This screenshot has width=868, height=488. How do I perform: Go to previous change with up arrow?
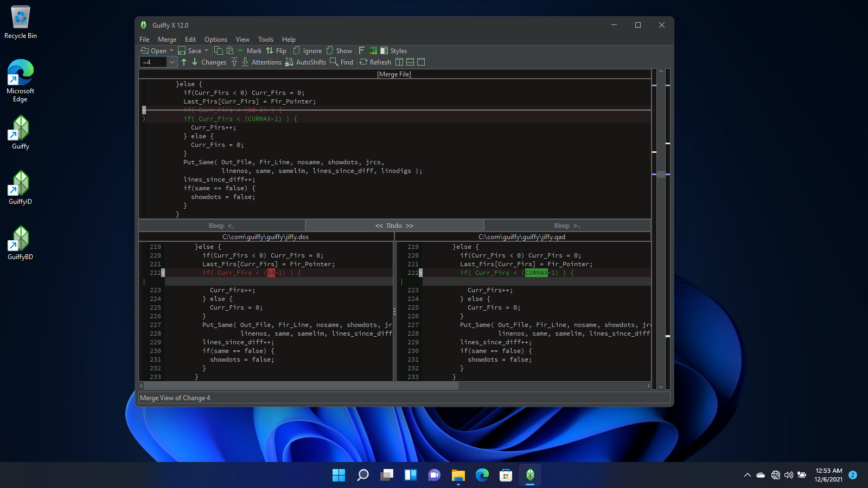(184, 62)
